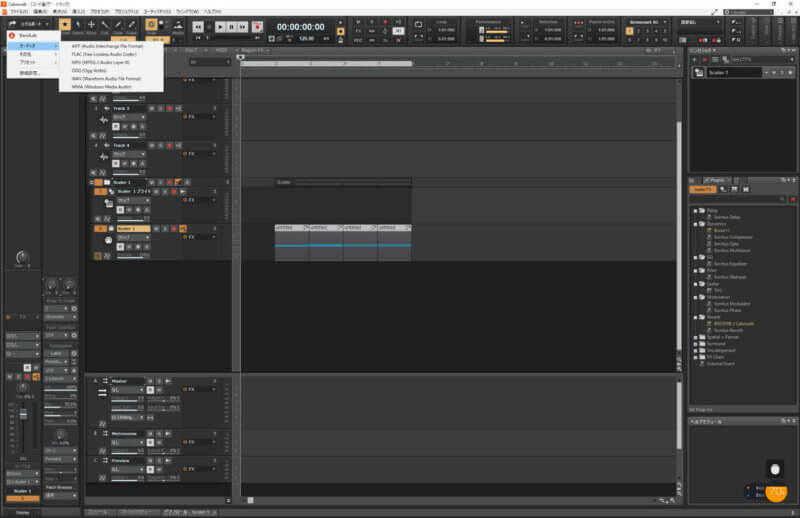Start playback with the Play button
The width and height of the screenshot is (800, 518).
[220, 27]
